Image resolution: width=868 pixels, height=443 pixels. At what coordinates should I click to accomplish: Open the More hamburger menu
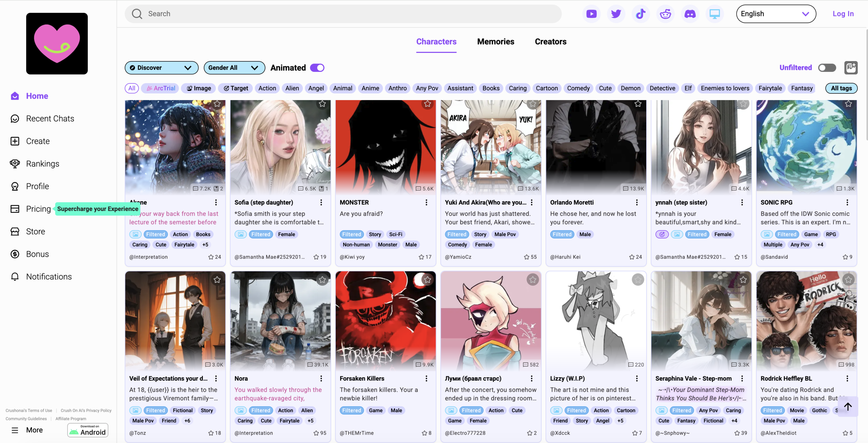pyautogui.click(x=27, y=430)
